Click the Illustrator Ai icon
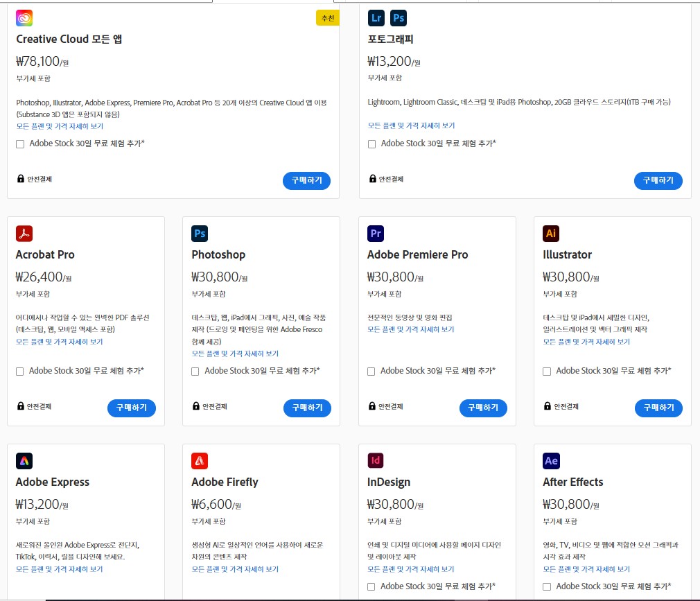Screen dimensions: 700x601 pyautogui.click(x=551, y=234)
